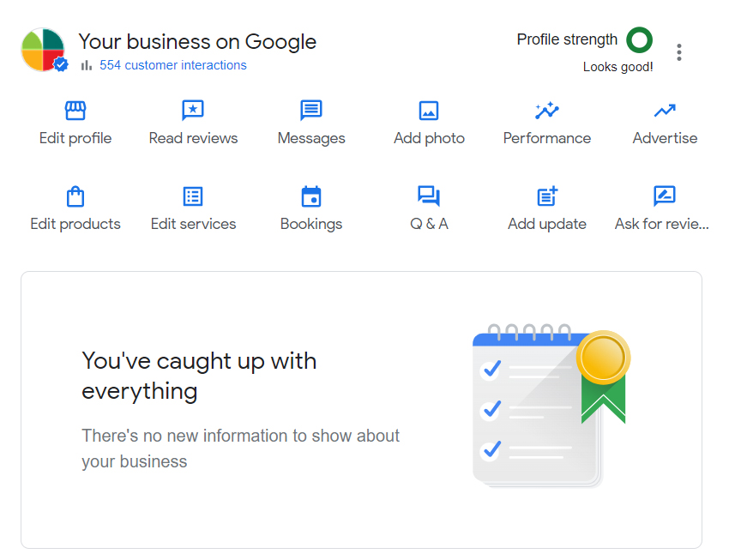The width and height of the screenshot is (741, 560).
Task: Click the Advertise trending arrow icon
Action: tap(665, 111)
